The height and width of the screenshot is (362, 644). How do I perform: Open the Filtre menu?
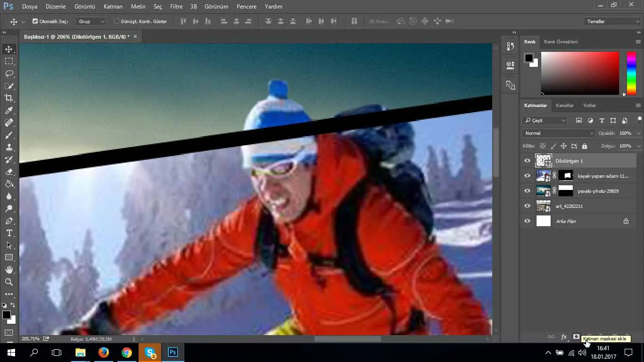tap(176, 7)
